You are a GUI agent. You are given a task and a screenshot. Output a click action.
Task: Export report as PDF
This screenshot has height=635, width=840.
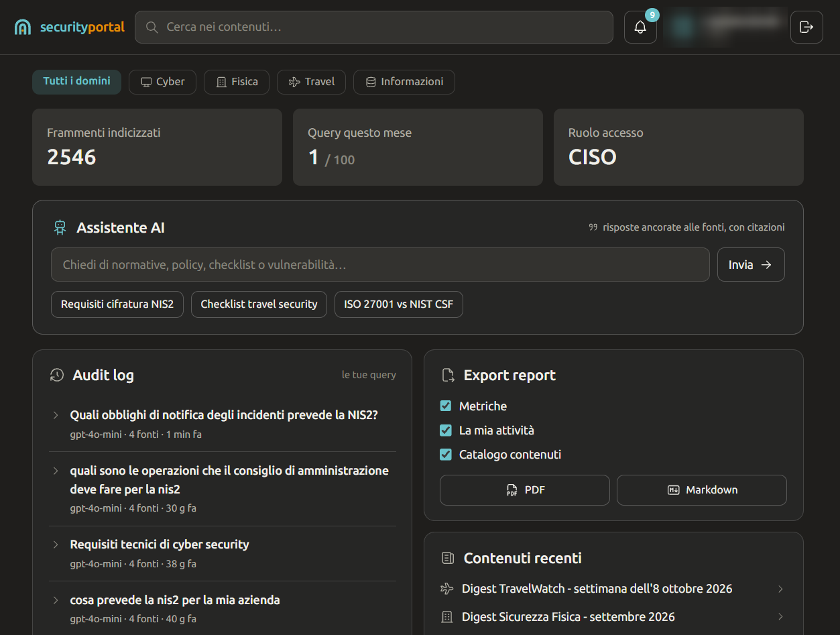click(x=525, y=490)
